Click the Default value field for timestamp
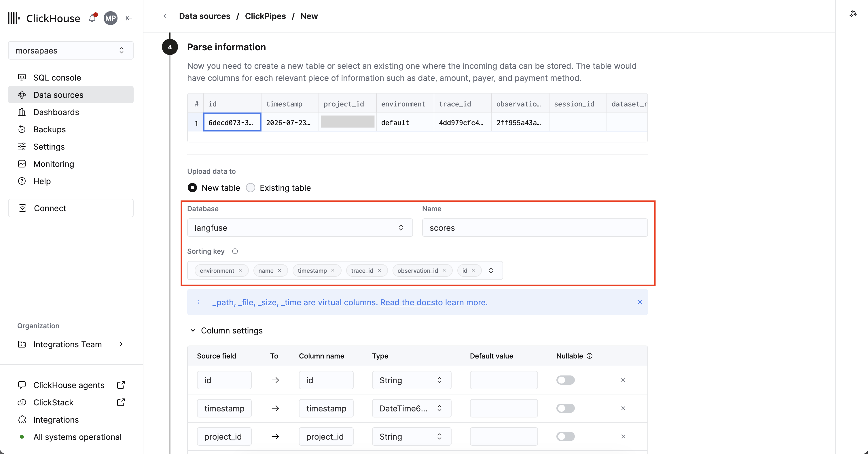Image resolution: width=868 pixels, height=454 pixels. point(504,409)
